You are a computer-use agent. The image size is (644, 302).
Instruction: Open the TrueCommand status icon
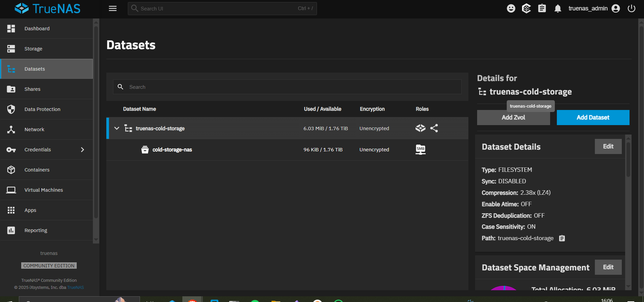pyautogui.click(x=526, y=8)
